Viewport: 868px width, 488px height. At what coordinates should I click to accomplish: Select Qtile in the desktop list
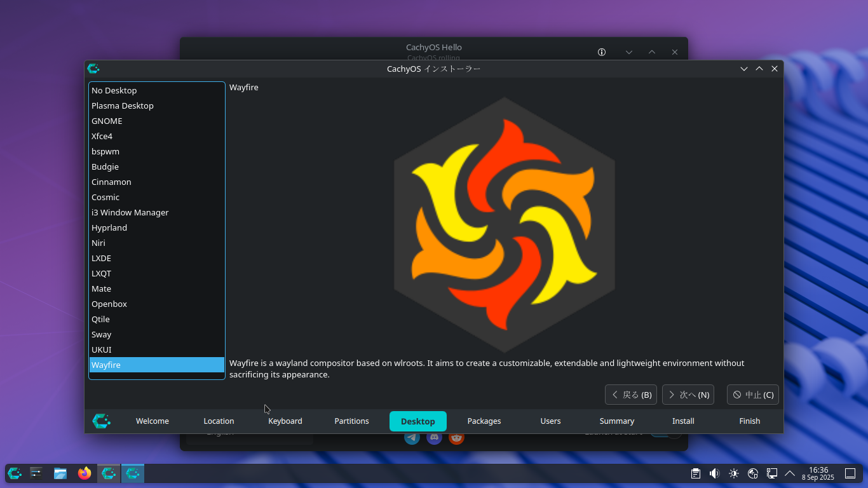[x=157, y=319]
